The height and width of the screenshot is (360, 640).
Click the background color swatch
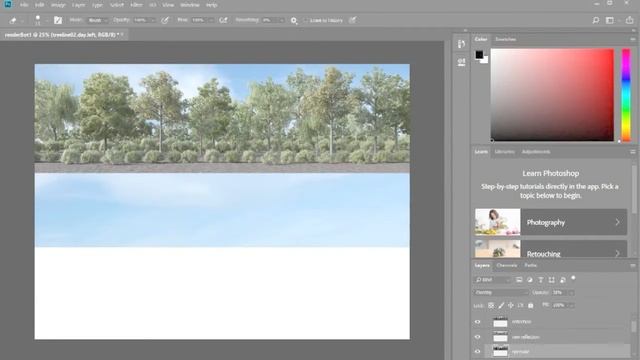485,60
